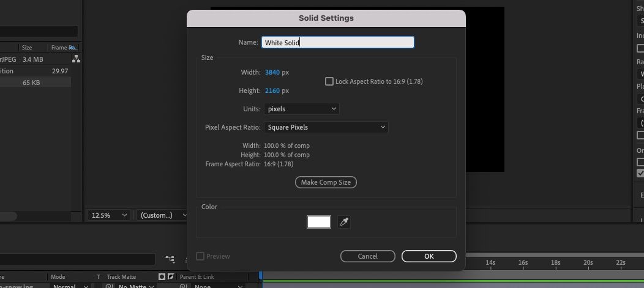Click the alpha matte column icon
The image size is (644, 288).
[162, 277]
